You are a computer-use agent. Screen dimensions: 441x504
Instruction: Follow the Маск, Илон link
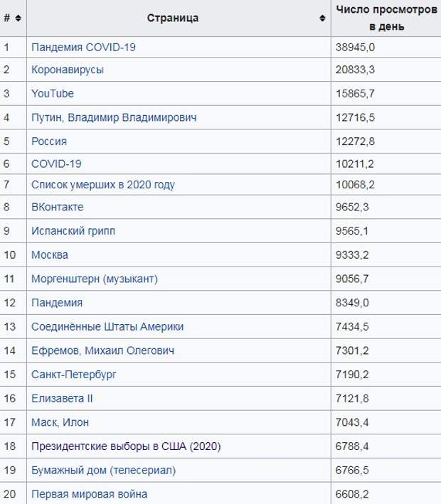click(60, 422)
